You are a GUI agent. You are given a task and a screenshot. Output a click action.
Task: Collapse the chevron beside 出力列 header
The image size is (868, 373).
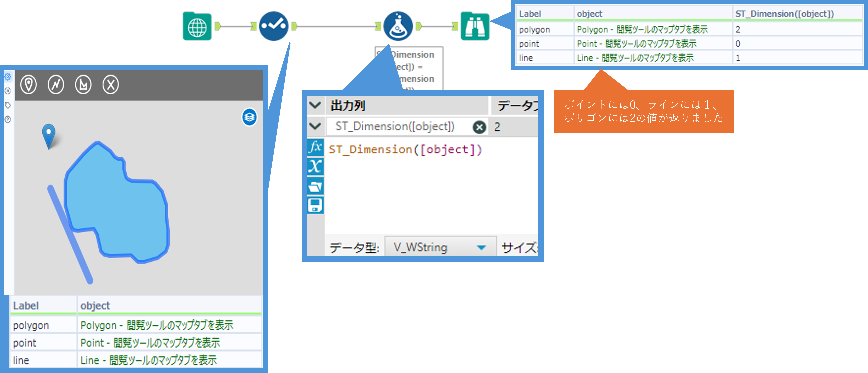tap(315, 105)
